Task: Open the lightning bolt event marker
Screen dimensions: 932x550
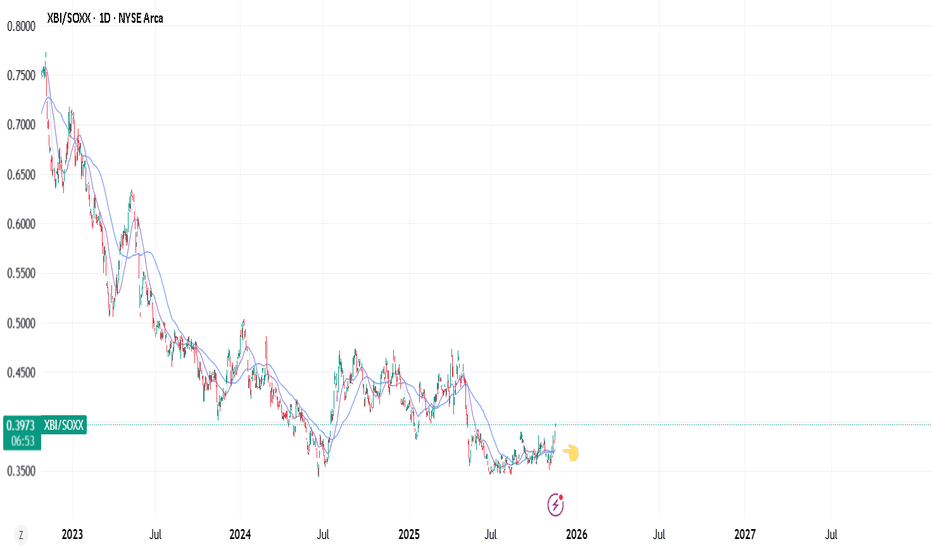Action: coord(555,505)
